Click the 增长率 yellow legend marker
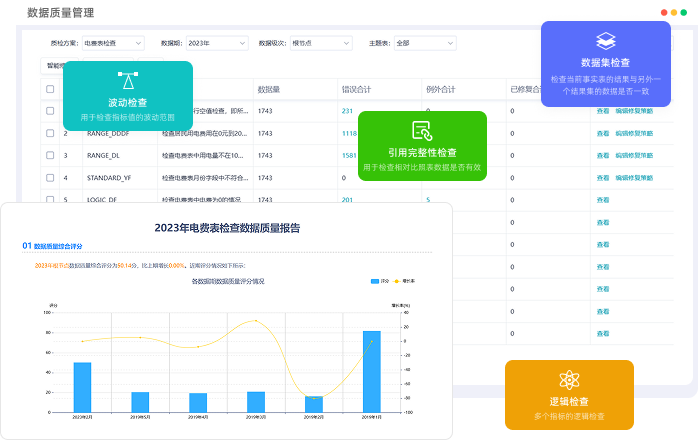The image size is (700, 440). pos(396,282)
